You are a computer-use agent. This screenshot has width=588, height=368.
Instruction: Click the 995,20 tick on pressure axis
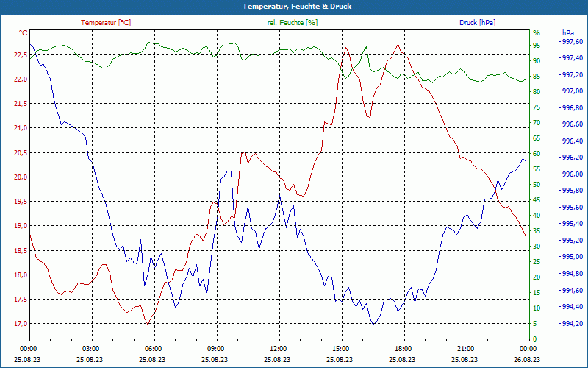coord(573,241)
